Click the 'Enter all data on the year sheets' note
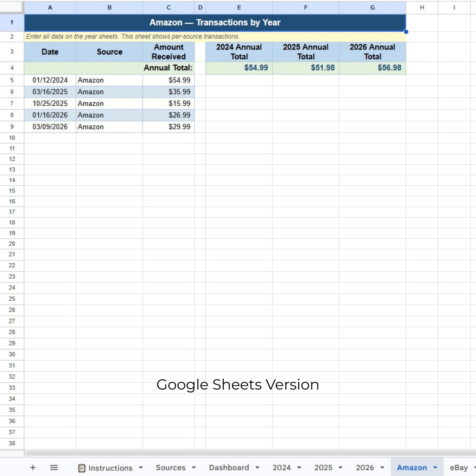Viewport: 476px width, 476px height. pos(215,37)
